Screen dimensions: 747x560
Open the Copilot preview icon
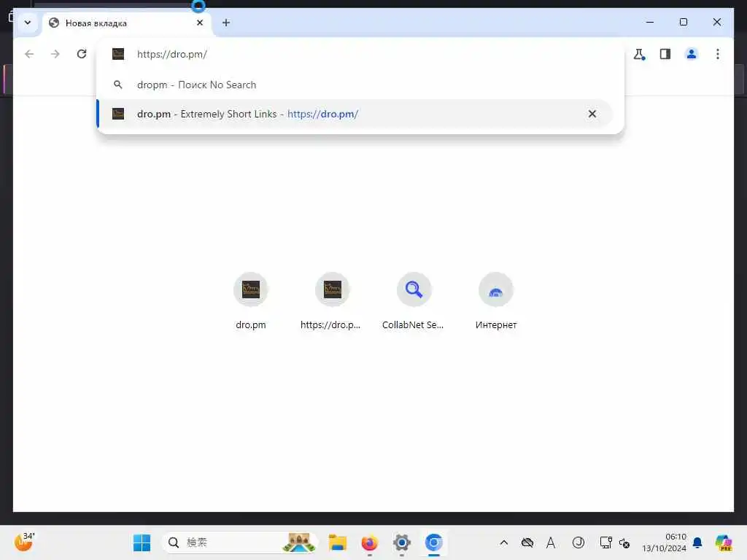[723, 542]
